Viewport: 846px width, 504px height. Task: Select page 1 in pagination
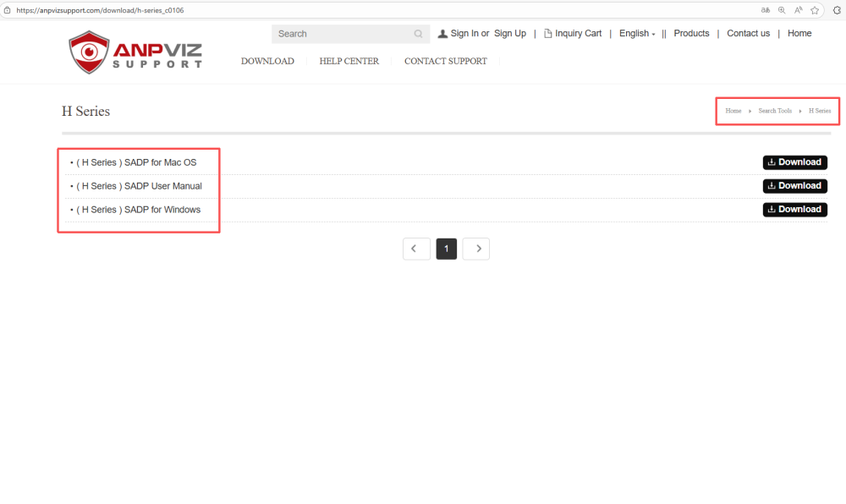click(446, 249)
